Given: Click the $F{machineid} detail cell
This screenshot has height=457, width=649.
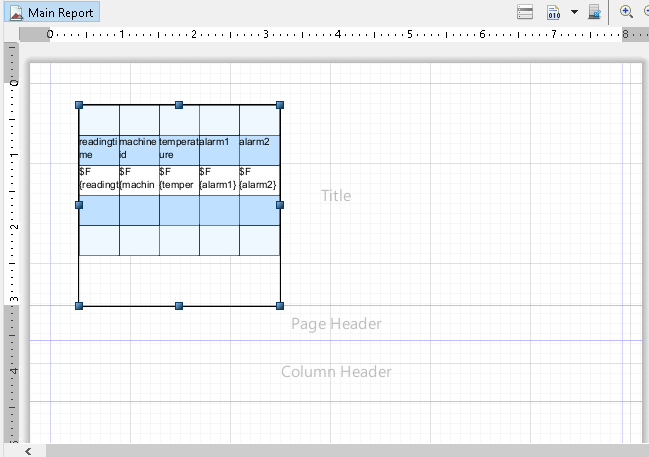Looking at the screenshot, I should click(x=138, y=179).
